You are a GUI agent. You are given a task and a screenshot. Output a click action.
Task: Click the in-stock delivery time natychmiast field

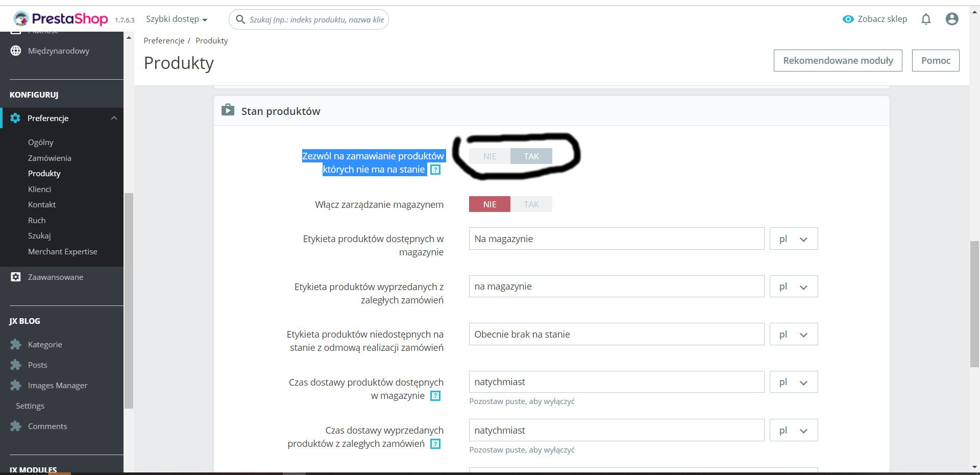(617, 382)
